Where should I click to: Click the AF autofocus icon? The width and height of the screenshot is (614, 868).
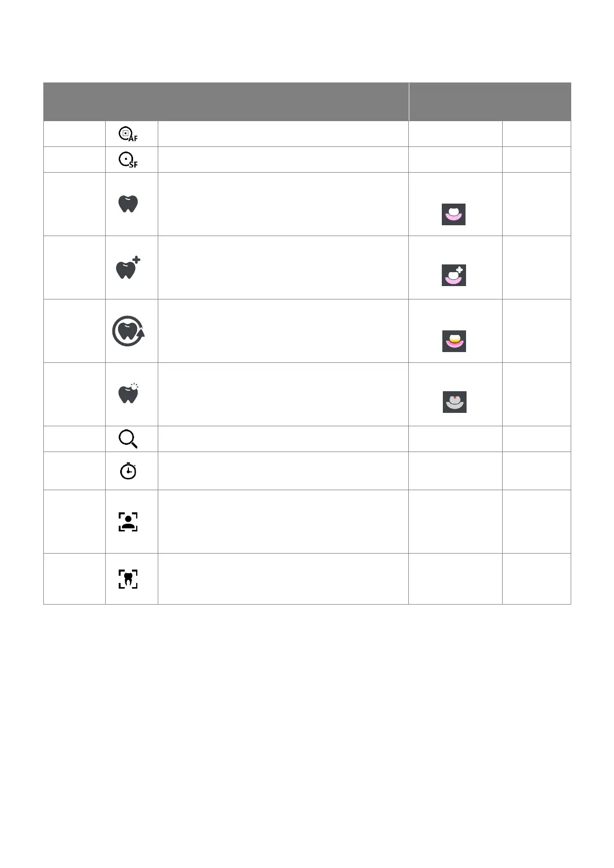coord(128,134)
